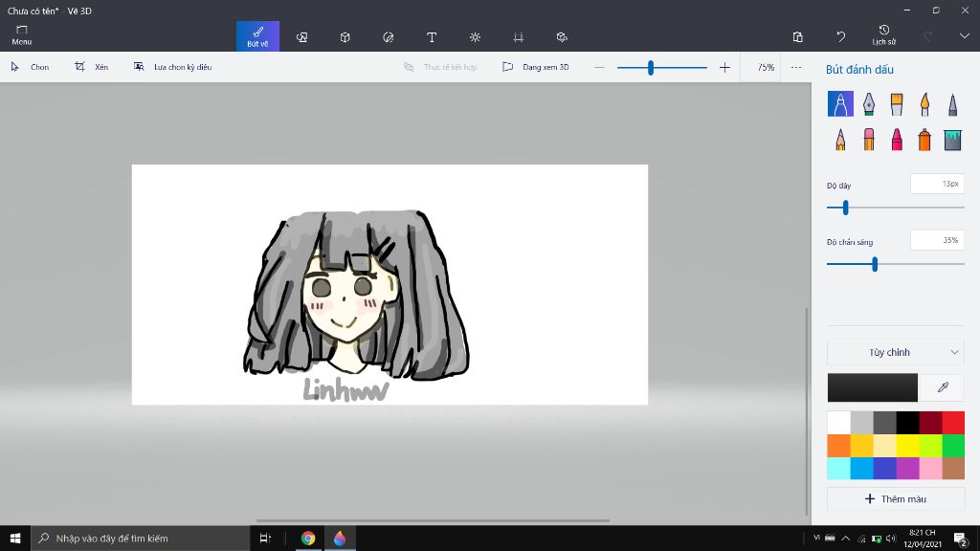Open Task View on the taskbar
The width and height of the screenshot is (980, 551).
tap(265, 538)
